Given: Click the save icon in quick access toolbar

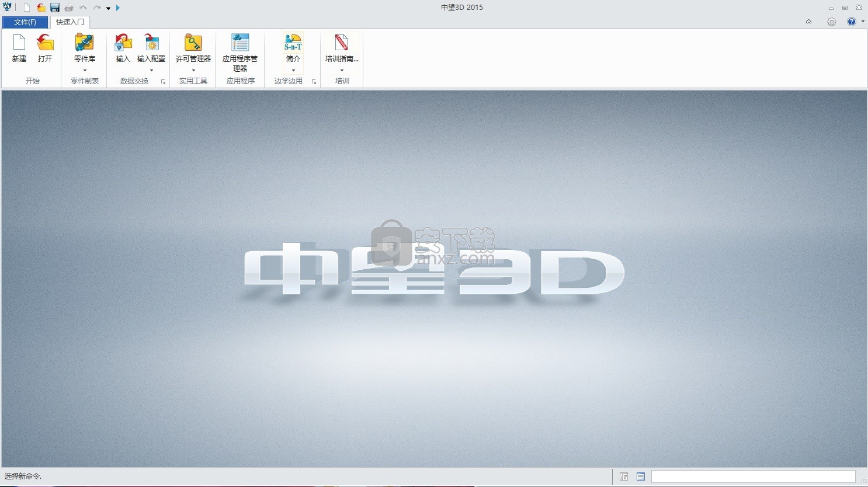Looking at the screenshot, I should [55, 8].
